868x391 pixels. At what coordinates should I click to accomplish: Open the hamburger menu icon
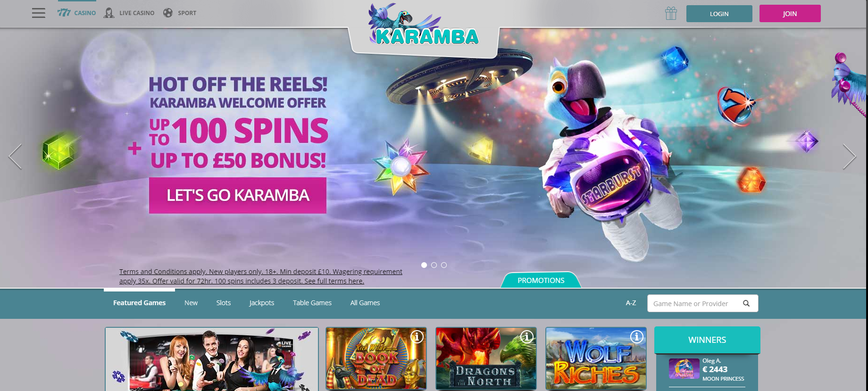(39, 13)
